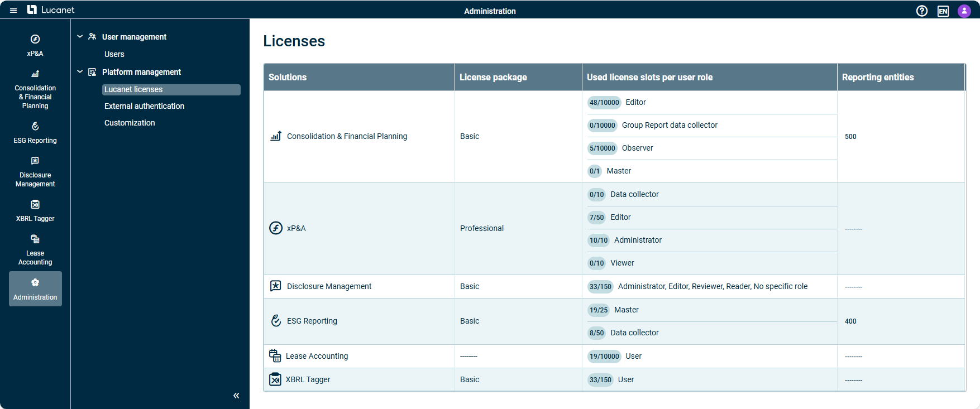
Task: Click the 19/10000 User badge
Action: [604, 356]
